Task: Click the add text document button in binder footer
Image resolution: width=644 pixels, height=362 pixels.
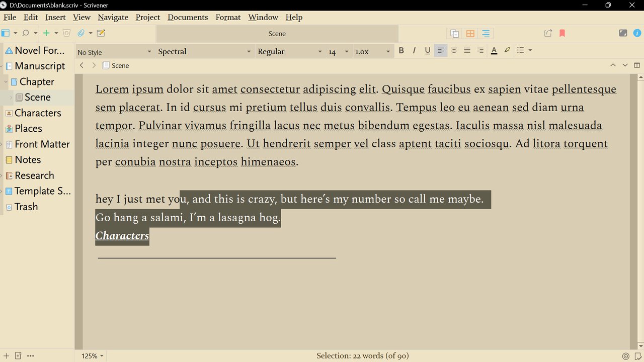Action: tap(6, 355)
